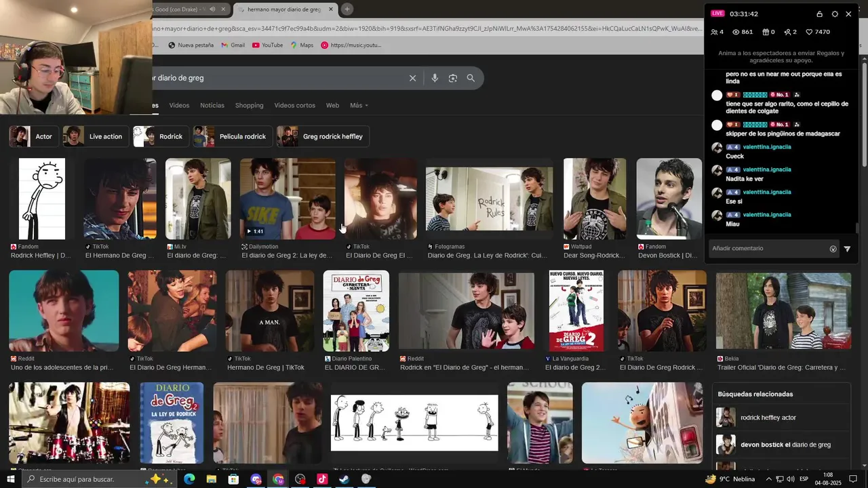Open the Diario Palentino movie poster image

pos(356,310)
